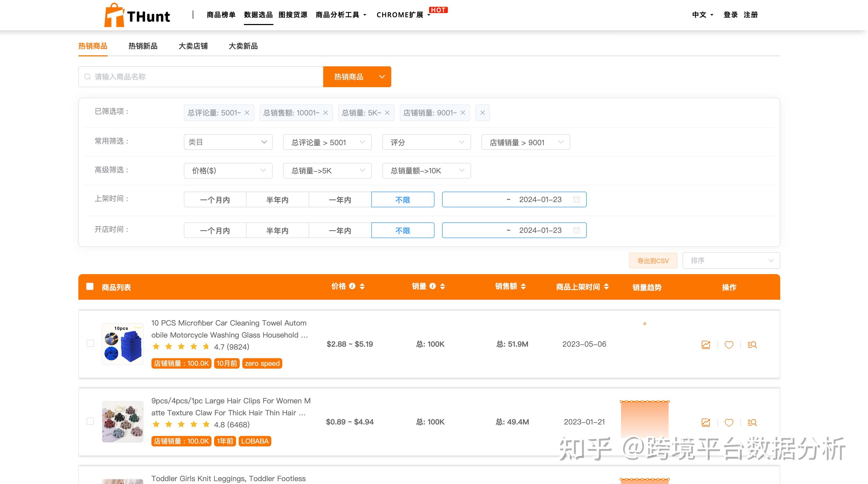Find similar products for the hair clips item
This screenshot has width=868, height=484.
pyautogui.click(x=752, y=422)
